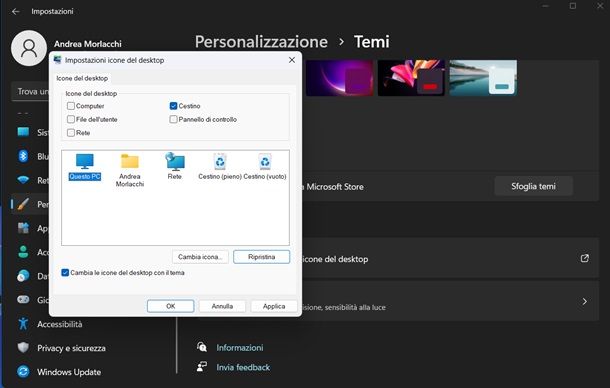Confirm the dialog with OK

[x=170, y=306]
